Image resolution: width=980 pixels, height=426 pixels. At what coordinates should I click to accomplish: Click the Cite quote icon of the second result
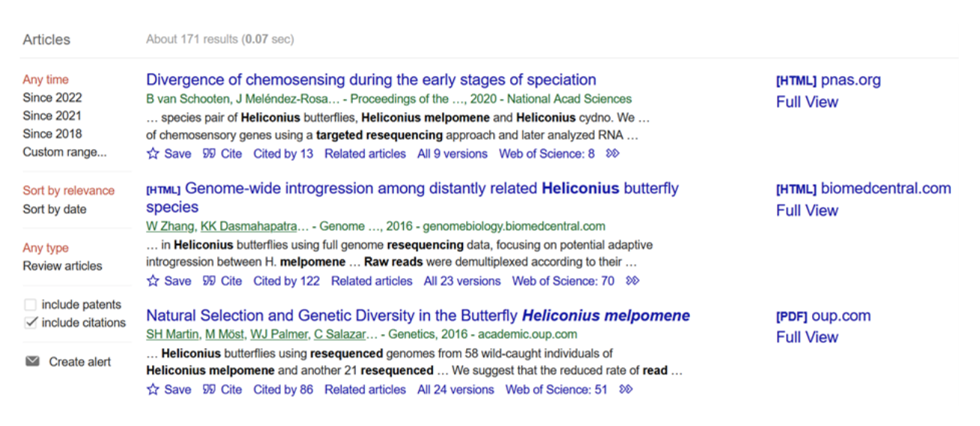point(209,281)
